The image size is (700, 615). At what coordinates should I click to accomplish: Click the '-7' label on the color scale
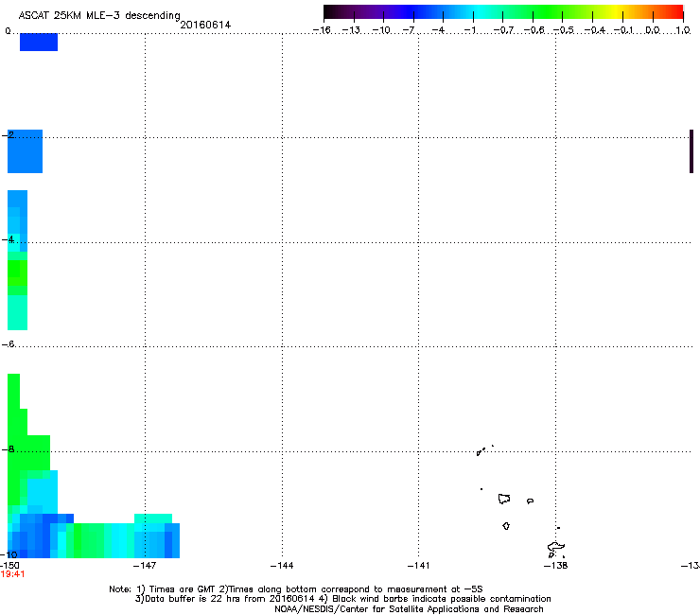point(409,30)
